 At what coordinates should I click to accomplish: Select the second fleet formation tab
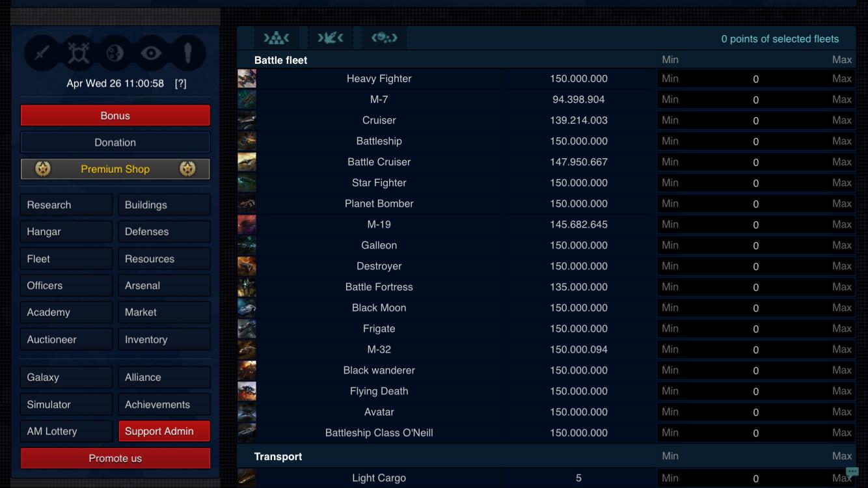(x=330, y=38)
